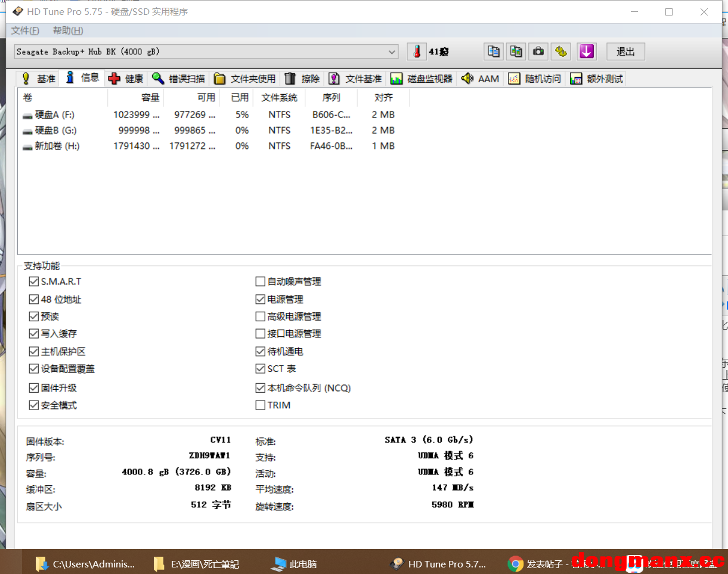Select the 硬盘A (F:) volume row

(54, 114)
